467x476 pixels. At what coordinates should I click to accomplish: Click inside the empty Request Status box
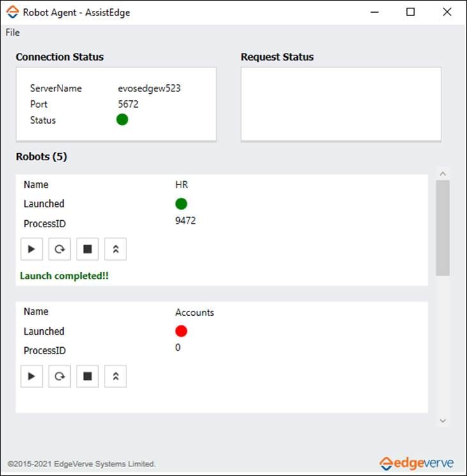[341, 104]
